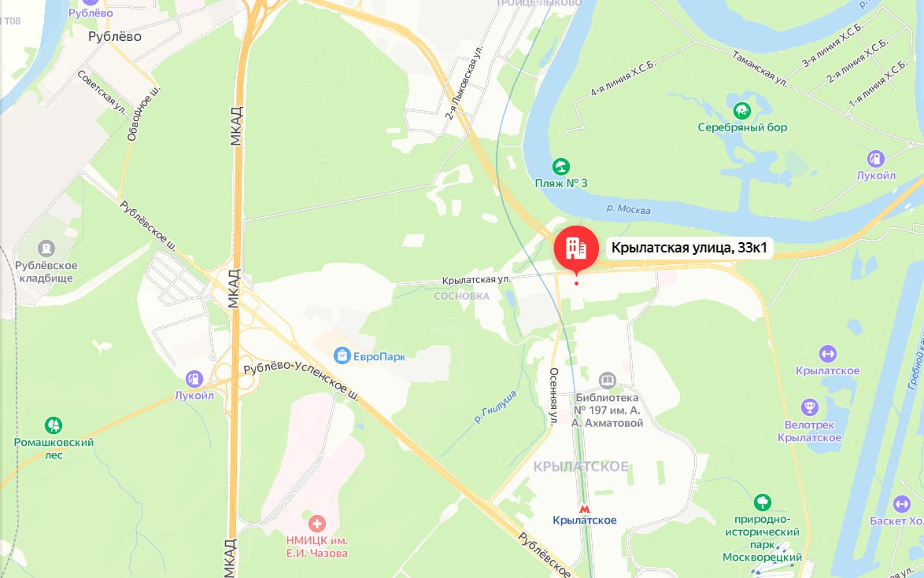Click the Баскет Холл dumbbell icon
Screen dimensions: 924x578
point(902,504)
